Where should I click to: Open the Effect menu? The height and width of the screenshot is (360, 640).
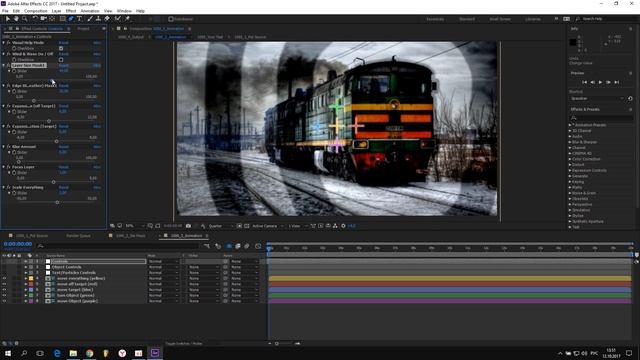coord(71,11)
